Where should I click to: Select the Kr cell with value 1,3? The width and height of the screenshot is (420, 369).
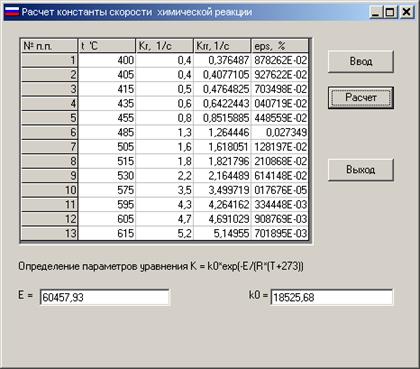point(165,132)
